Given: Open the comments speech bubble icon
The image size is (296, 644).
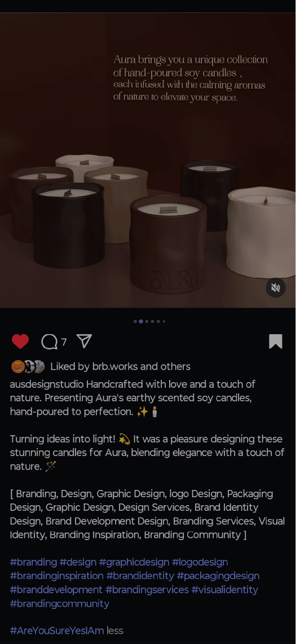Looking at the screenshot, I should click(49, 341).
